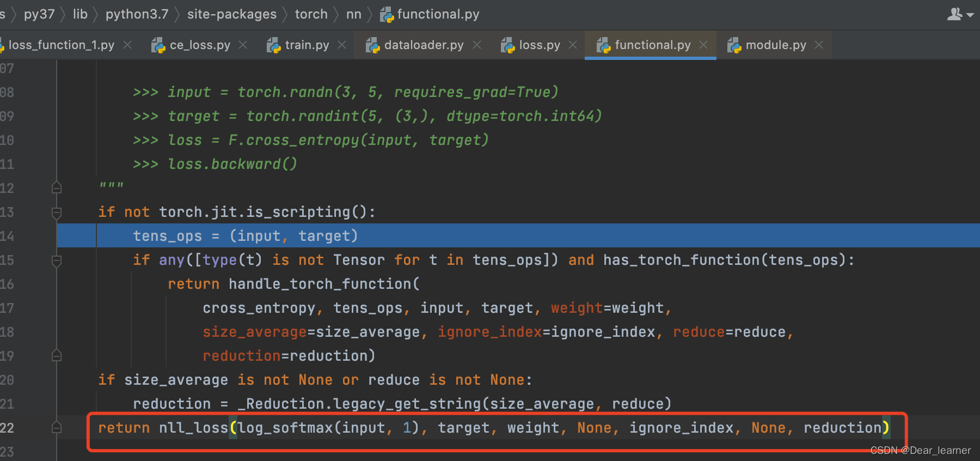Click 'has_torch_function' in the if condition

point(682,260)
